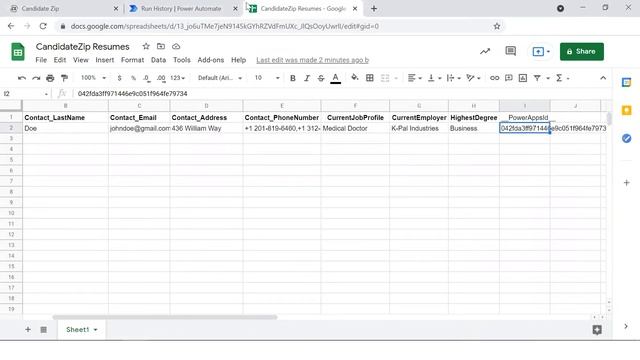
Task: Open the Borders tool
Action: click(370, 78)
